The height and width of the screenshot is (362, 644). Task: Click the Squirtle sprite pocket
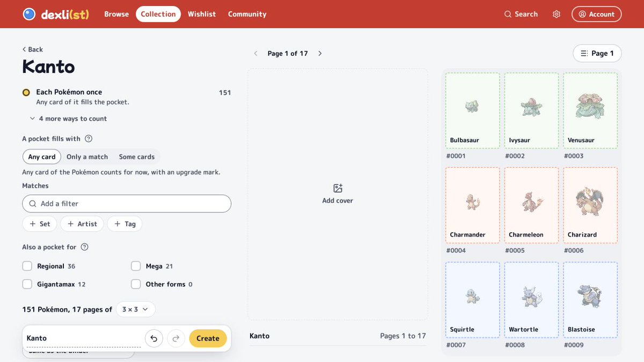pos(473,300)
